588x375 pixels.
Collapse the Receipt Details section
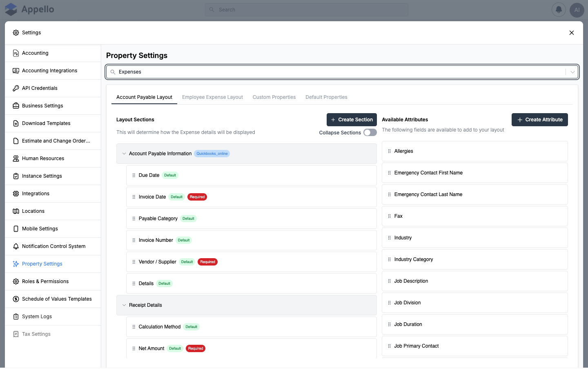pos(124,305)
